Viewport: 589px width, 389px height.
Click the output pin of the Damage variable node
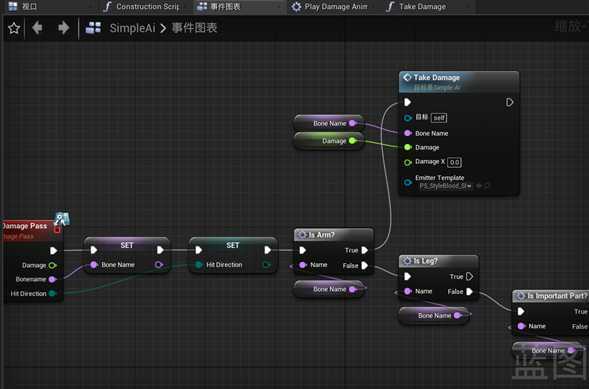[352, 141]
